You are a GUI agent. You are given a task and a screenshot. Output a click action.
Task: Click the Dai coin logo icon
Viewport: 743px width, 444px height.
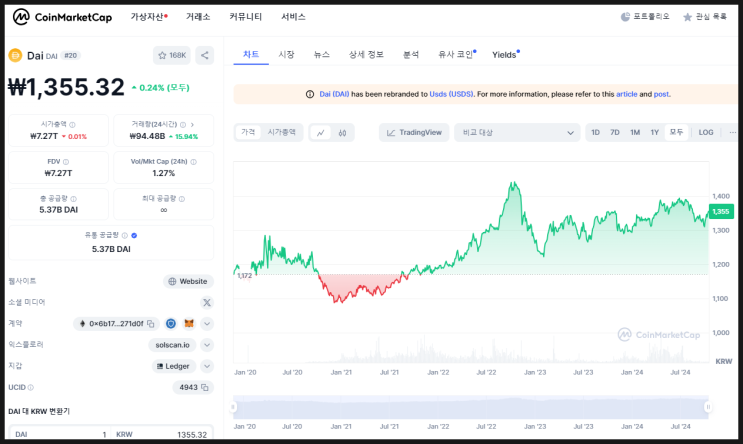tap(15, 55)
